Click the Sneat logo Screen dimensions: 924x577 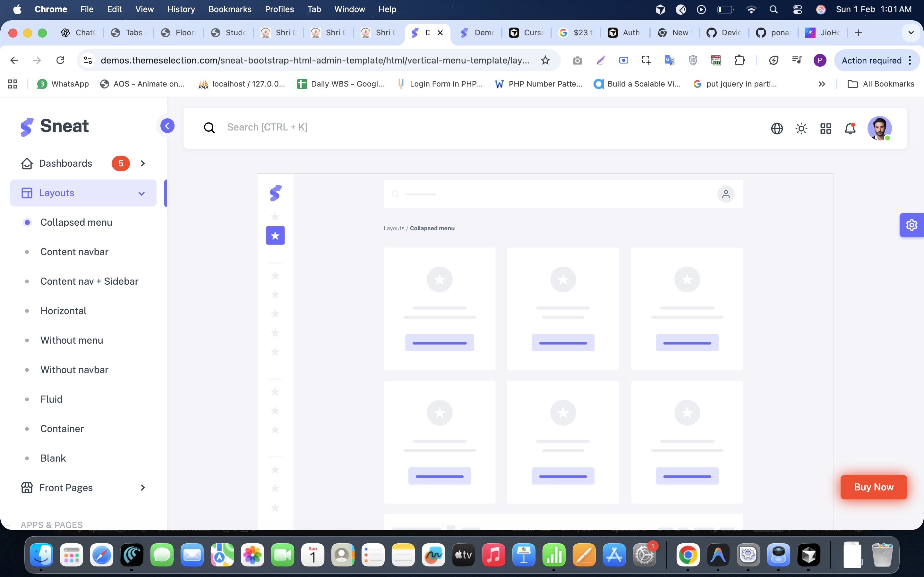pyautogui.click(x=55, y=126)
